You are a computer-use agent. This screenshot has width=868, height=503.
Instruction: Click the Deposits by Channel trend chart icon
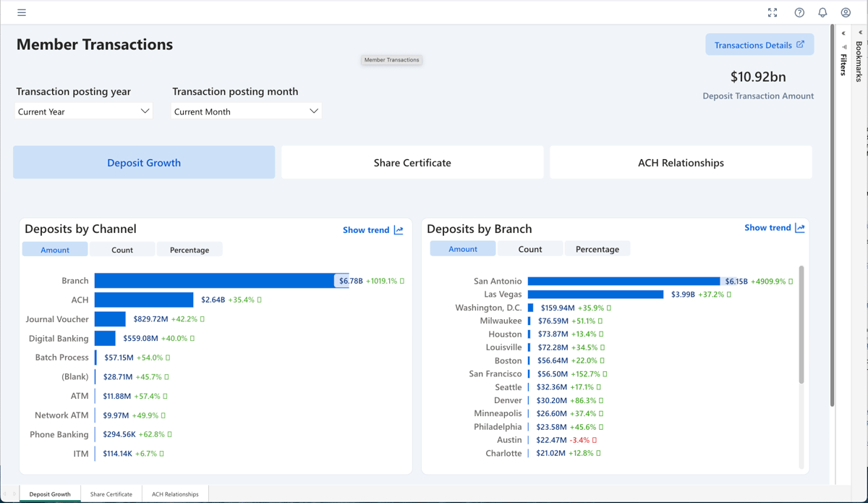click(x=399, y=230)
